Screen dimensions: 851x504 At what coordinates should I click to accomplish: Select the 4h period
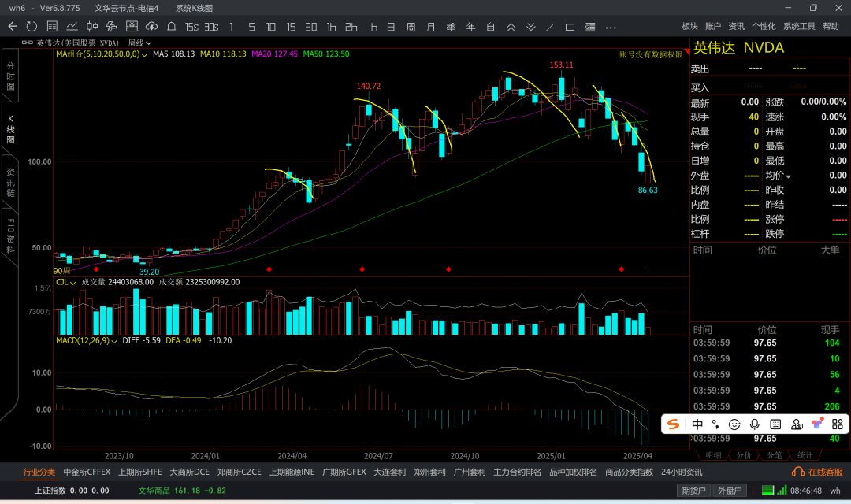pos(371,27)
